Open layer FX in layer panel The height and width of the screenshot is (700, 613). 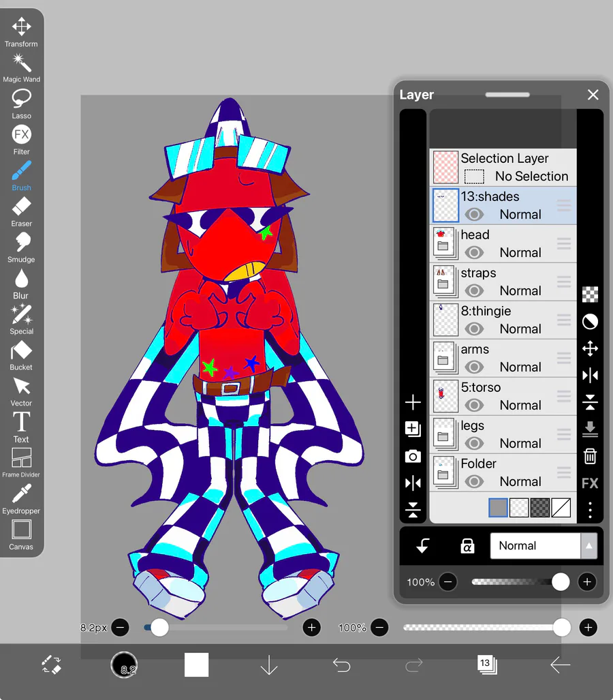[590, 483]
